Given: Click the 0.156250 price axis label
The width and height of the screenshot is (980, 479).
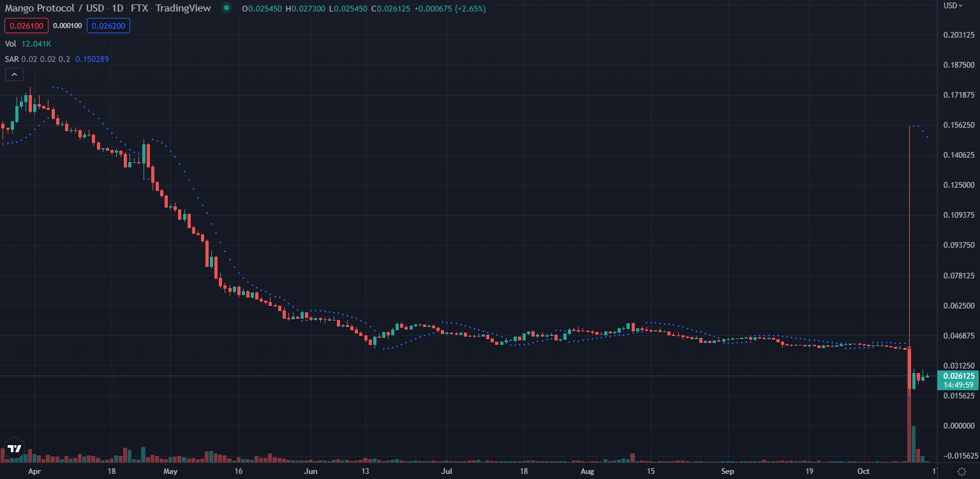Looking at the screenshot, I should tap(959, 125).
